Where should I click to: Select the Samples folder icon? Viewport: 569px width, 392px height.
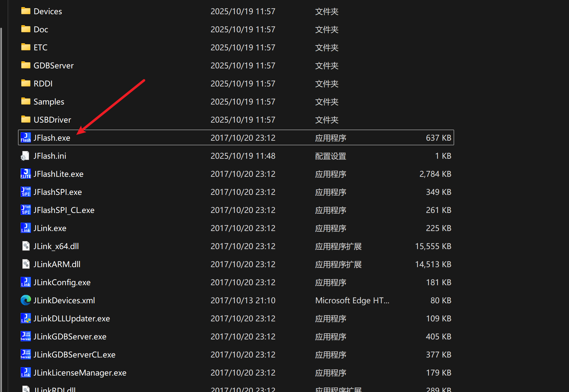(x=26, y=101)
